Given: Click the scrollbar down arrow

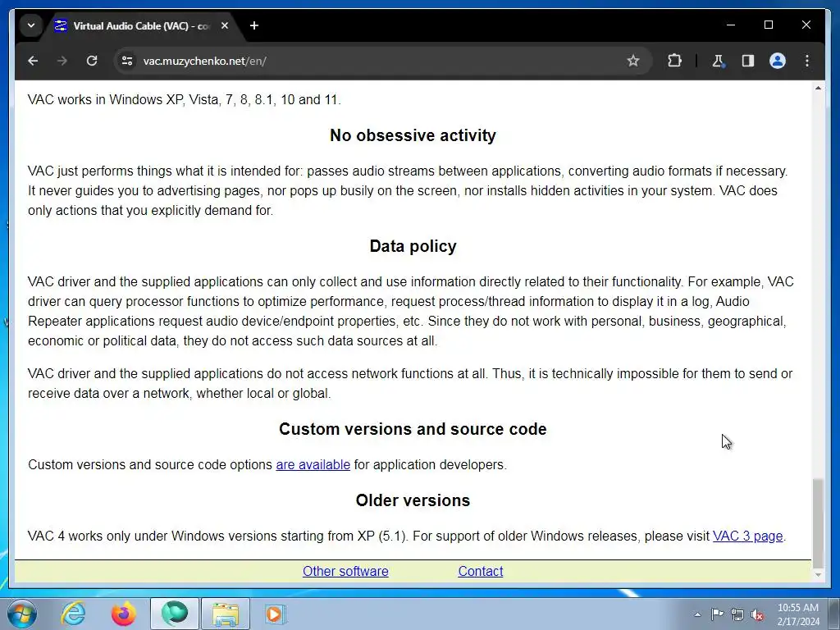Looking at the screenshot, I should (818, 575).
